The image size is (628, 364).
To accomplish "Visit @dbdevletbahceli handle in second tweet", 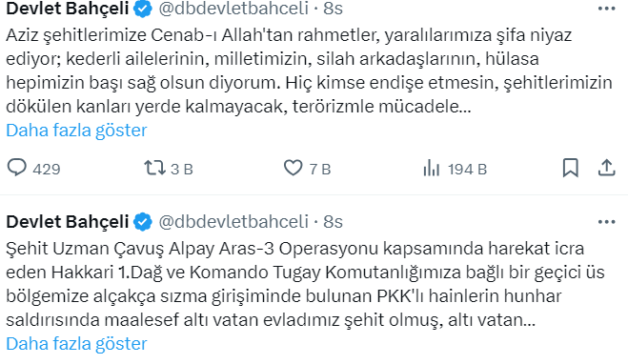I will [233, 222].
